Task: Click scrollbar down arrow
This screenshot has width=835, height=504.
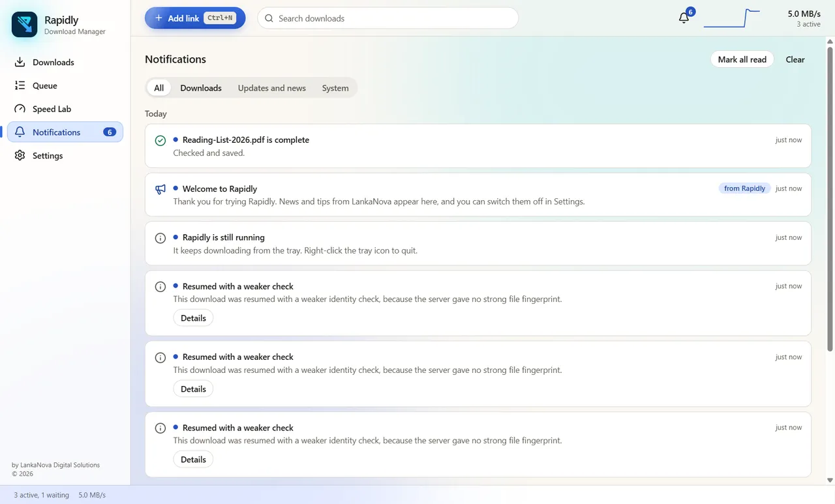Action: click(x=830, y=481)
